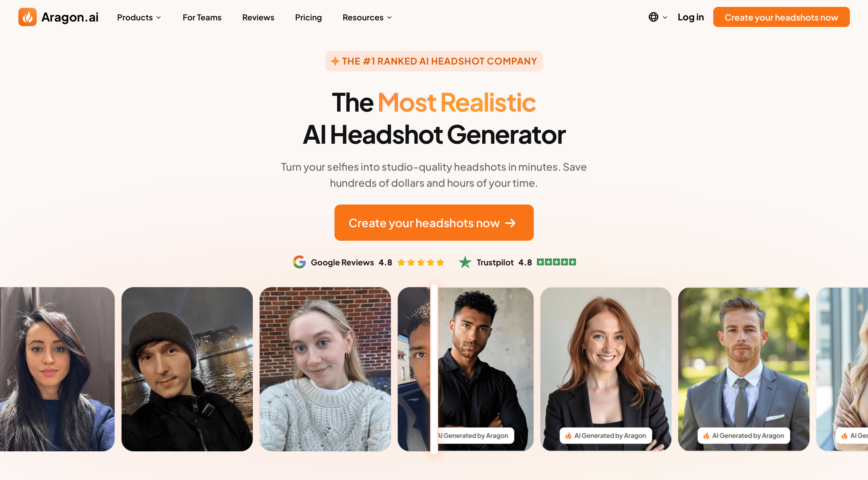Click the Google Reviews gold stars
Screen dimensions: 868x480
421,263
